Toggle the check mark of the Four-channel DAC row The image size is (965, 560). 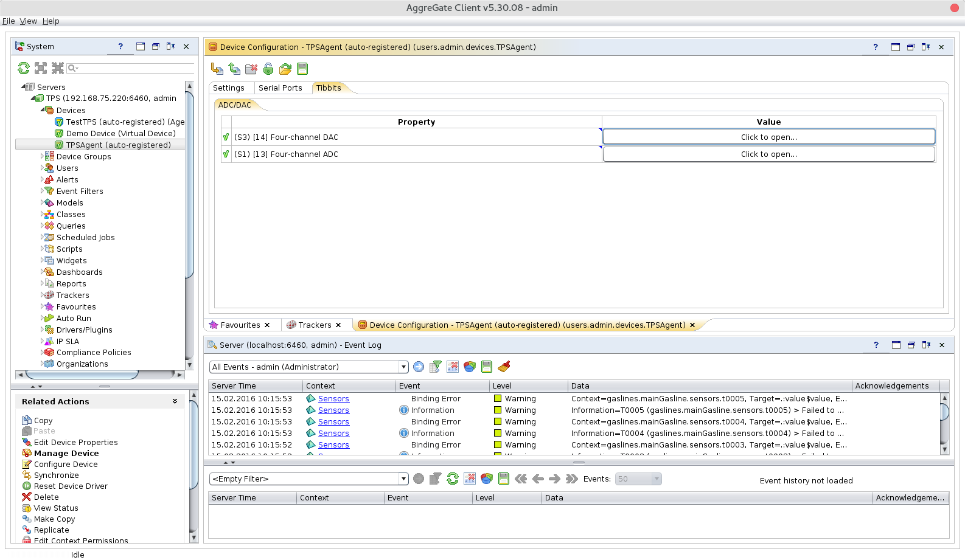pyautogui.click(x=226, y=137)
